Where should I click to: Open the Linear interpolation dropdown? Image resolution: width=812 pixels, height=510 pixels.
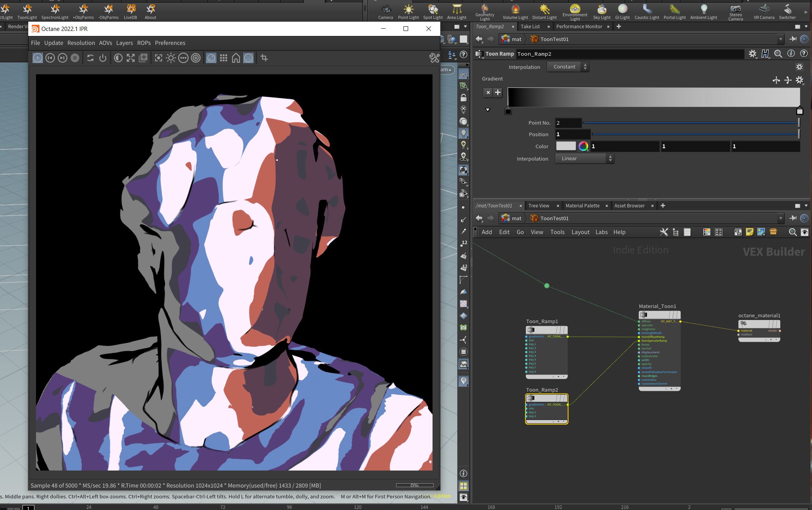(x=584, y=159)
